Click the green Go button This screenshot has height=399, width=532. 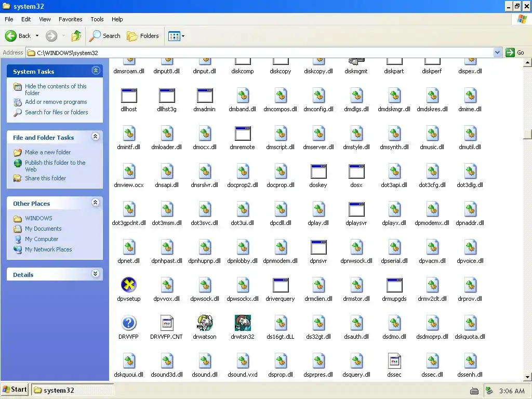pyautogui.click(x=515, y=52)
